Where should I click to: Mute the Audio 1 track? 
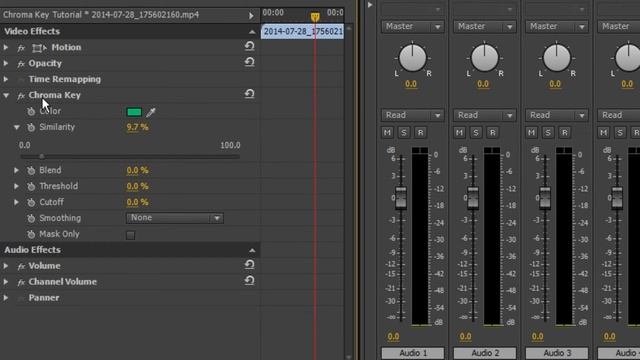point(387,132)
